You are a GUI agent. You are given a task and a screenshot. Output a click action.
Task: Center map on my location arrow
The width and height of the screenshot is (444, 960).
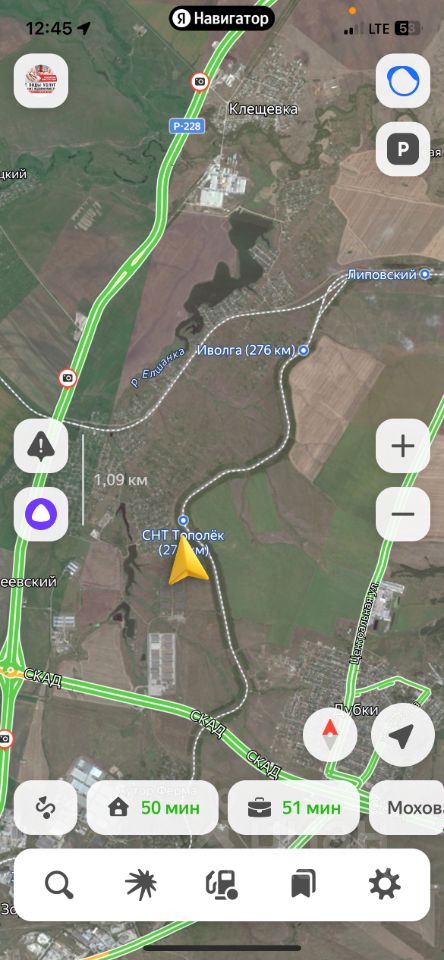point(402,735)
